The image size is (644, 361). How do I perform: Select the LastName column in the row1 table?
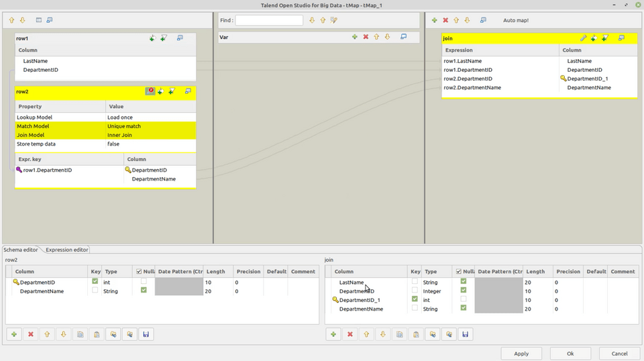36,61
